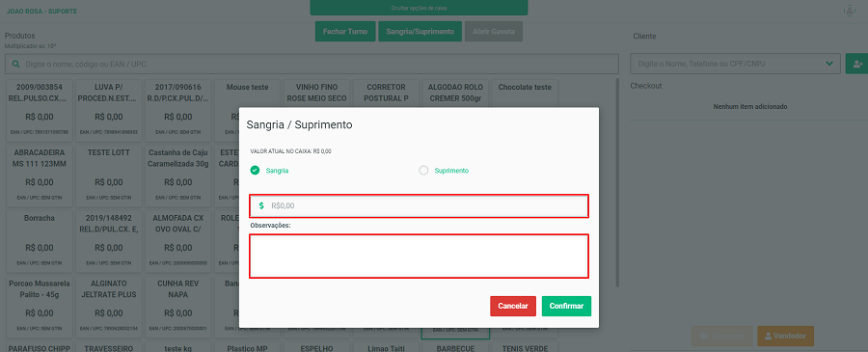Click the R$0,00 amount input field
Image resolution: width=868 pixels, height=352 pixels.
pyautogui.click(x=419, y=205)
